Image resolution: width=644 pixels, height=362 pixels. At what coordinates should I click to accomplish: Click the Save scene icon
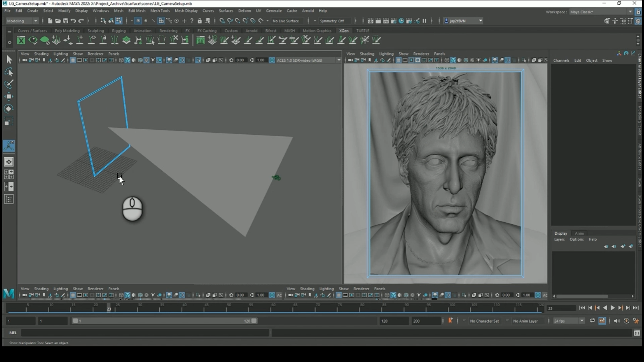[65, 21]
